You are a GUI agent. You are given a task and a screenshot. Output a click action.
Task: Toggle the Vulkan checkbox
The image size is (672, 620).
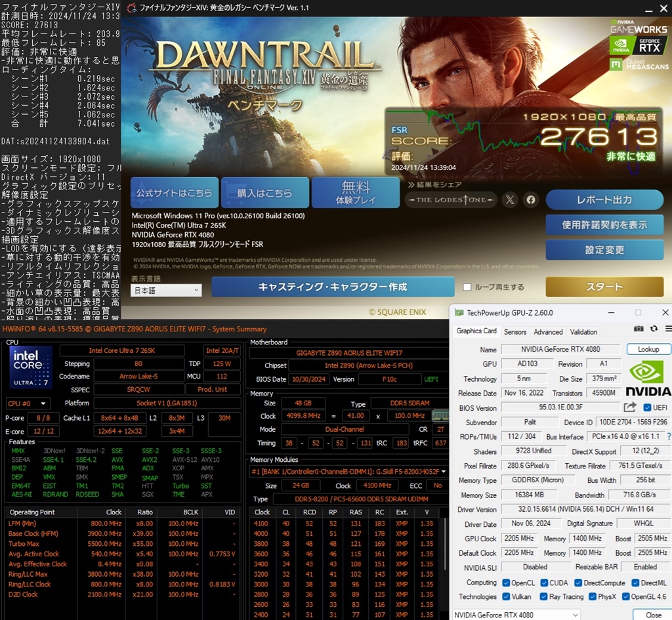pos(506,596)
